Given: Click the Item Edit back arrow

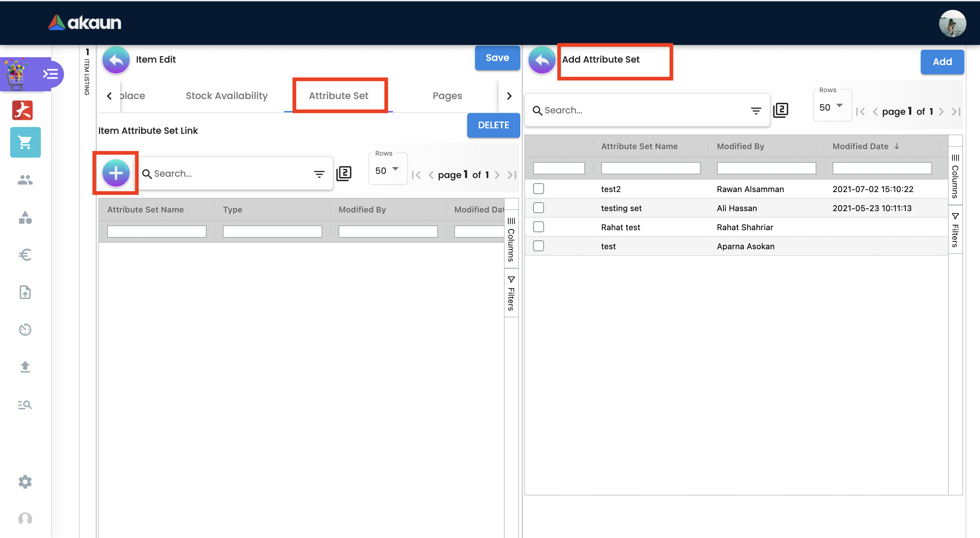Looking at the screenshot, I should click(116, 60).
